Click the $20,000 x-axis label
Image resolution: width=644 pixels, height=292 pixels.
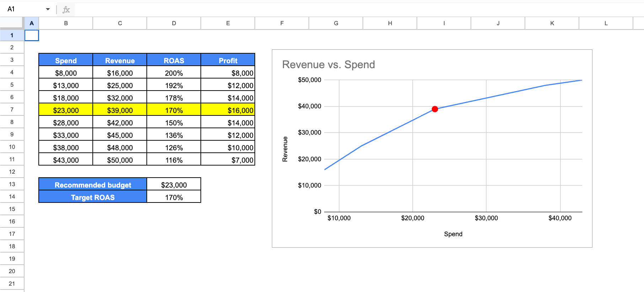413,218
